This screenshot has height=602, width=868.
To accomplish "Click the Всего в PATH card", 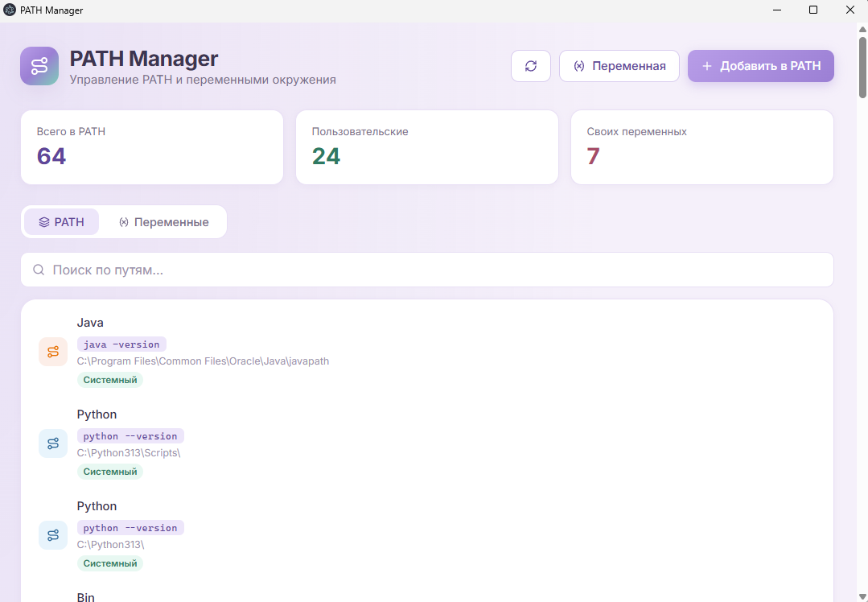I will tap(152, 147).
